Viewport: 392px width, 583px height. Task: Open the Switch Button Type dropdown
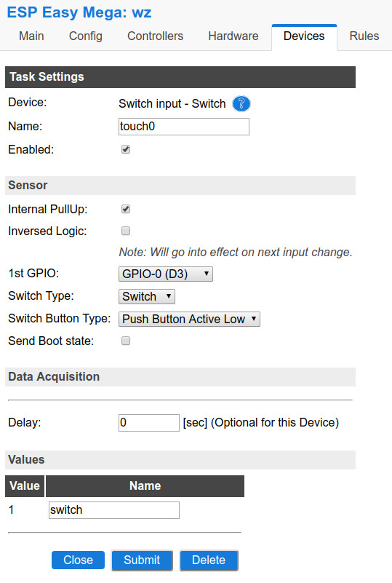pos(189,319)
